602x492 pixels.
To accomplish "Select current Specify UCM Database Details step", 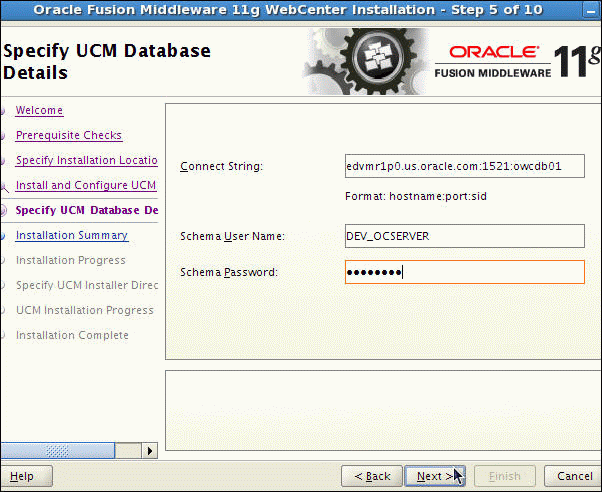I will coord(87,210).
